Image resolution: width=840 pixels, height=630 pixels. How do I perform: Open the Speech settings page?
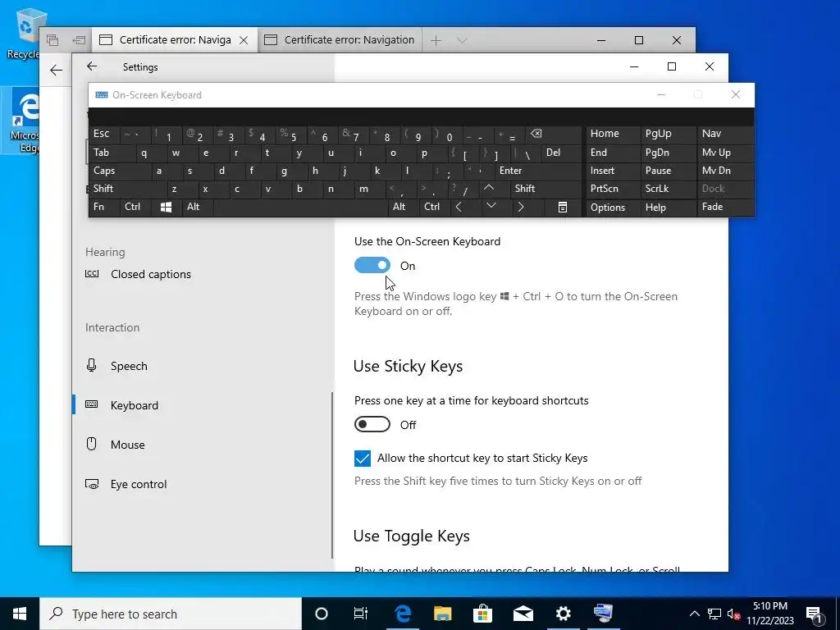pos(129,366)
